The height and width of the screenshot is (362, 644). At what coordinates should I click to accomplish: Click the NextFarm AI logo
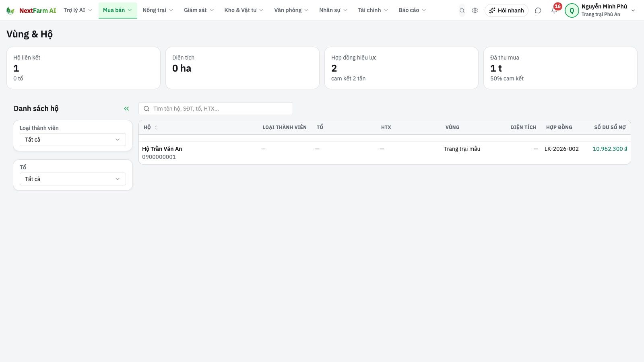(31, 10)
